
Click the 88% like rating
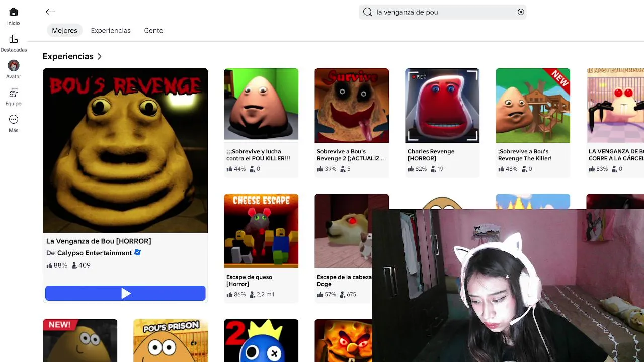57,265
